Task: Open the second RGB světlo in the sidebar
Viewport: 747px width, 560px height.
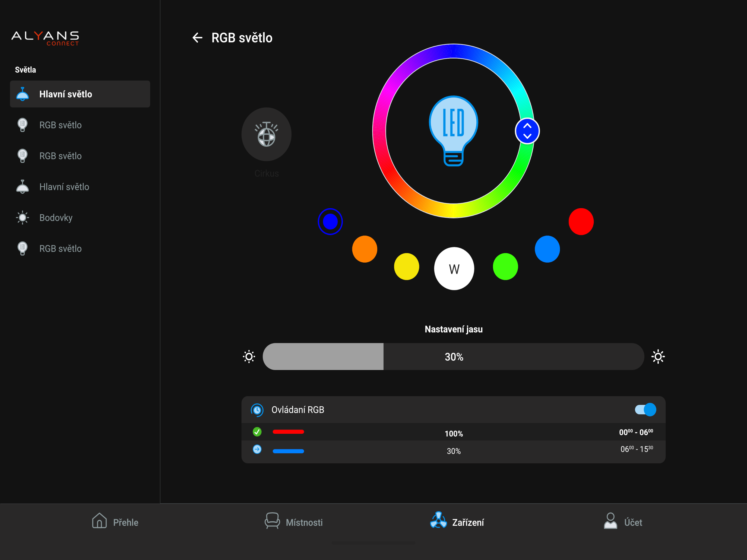Action: click(80, 156)
